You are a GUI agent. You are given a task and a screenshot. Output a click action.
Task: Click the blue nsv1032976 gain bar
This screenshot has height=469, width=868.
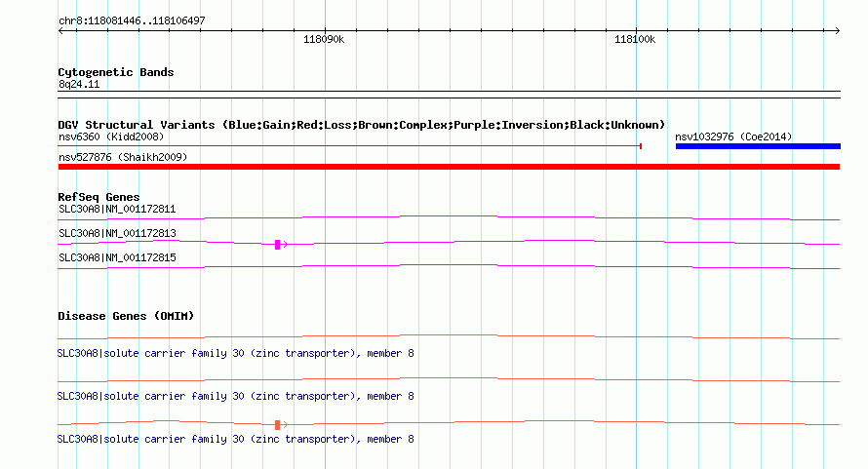[758, 146]
